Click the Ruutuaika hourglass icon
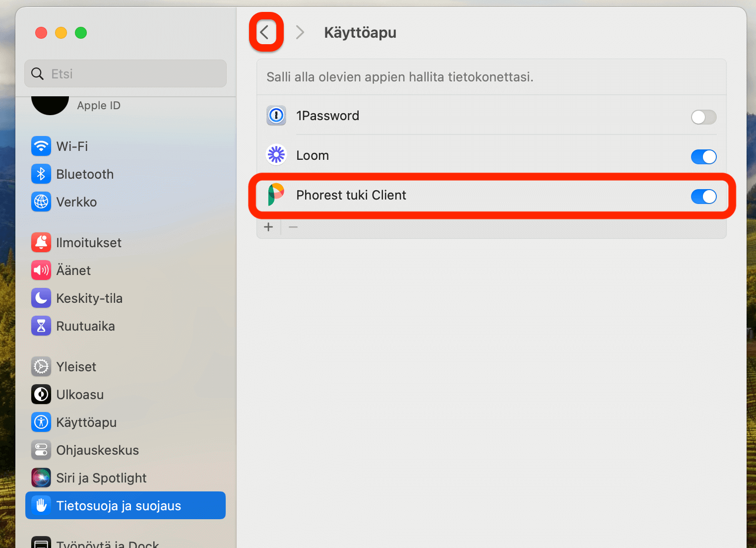This screenshot has height=548, width=756. pyautogui.click(x=41, y=326)
